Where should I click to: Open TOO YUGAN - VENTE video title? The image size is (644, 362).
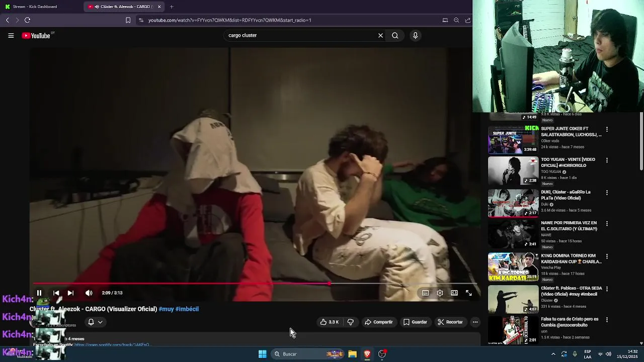click(x=569, y=162)
